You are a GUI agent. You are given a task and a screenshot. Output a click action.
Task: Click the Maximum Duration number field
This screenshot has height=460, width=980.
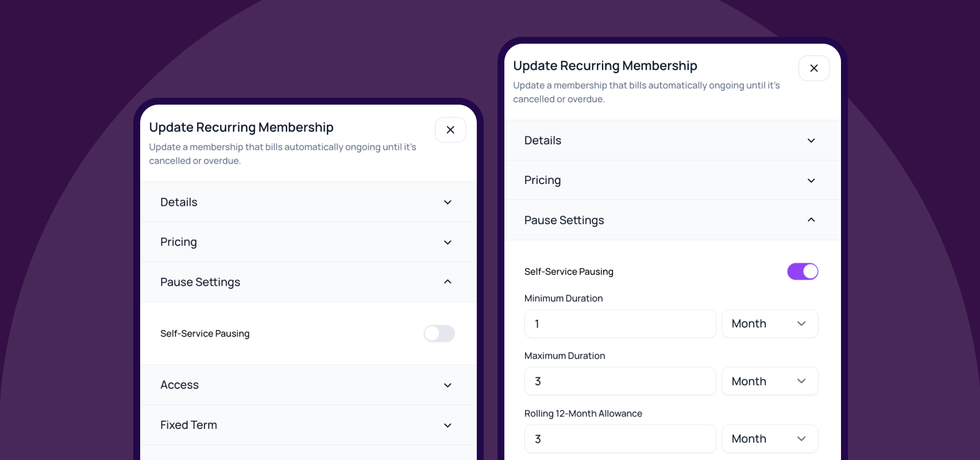coord(620,381)
